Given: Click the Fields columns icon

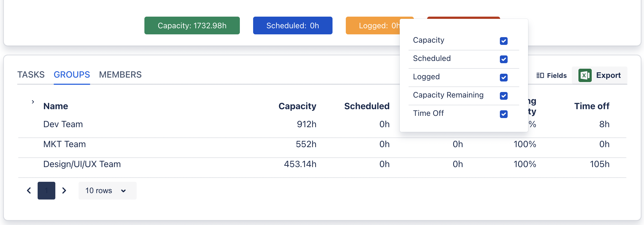Looking at the screenshot, I should tap(540, 75).
